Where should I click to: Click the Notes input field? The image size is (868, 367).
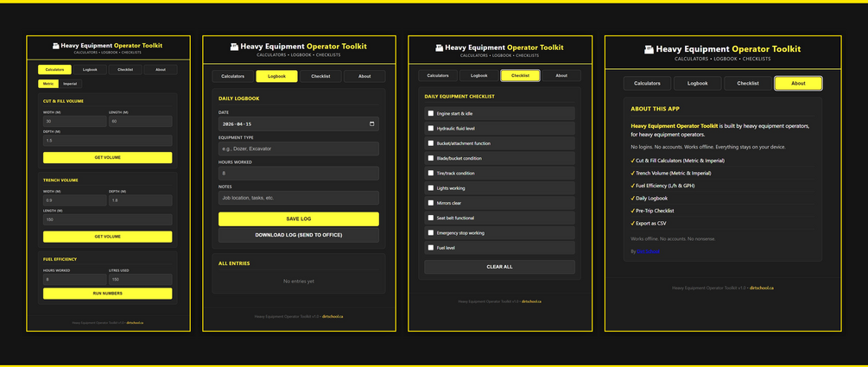coord(298,198)
